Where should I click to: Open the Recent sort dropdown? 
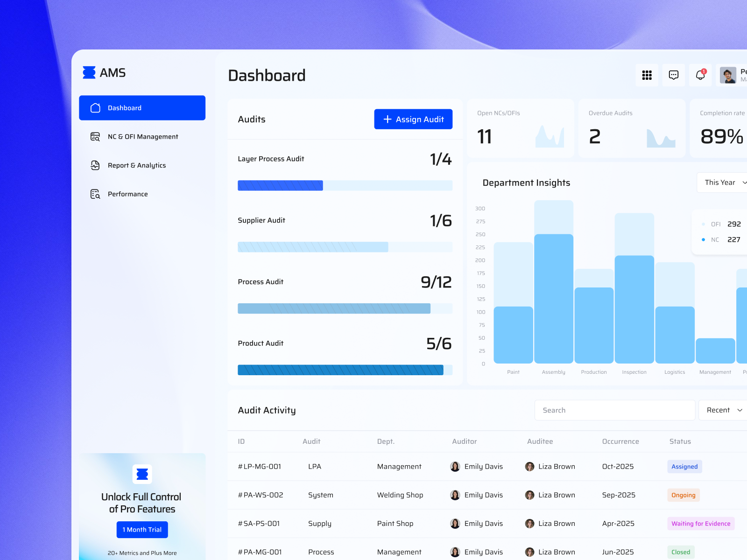click(x=723, y=410)
